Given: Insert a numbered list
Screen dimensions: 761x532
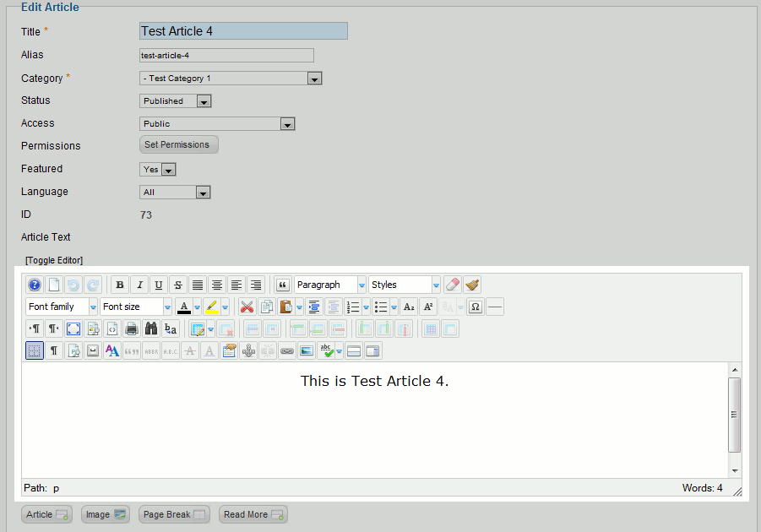Looking at the screenshot, I should point(353,307).
